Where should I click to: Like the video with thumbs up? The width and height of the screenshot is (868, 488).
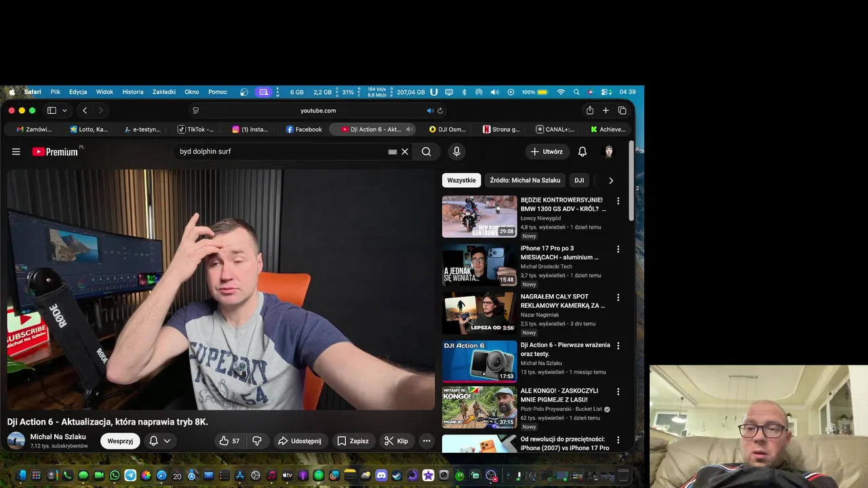click(x=229, y=441)
